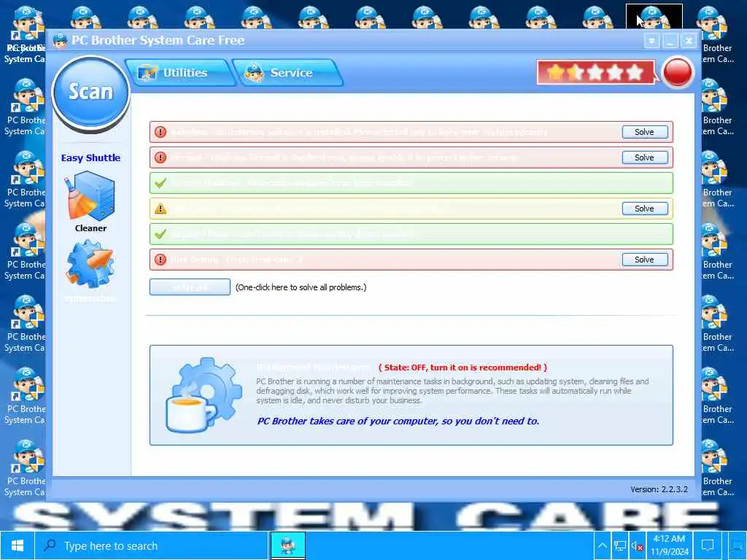The width and height of the screenshot is (747, 560).
Task: Click the red alert icon on the Firewall row
Action: tap(160, 157)
